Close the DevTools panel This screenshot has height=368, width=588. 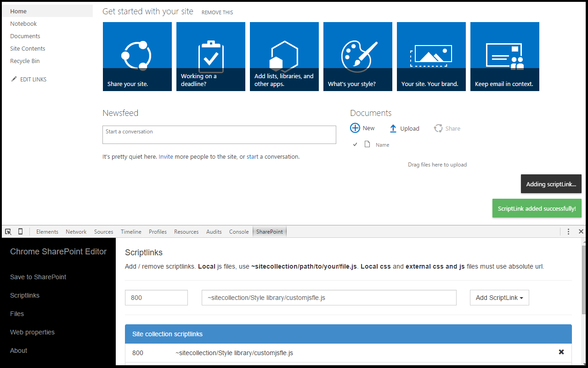point(581,231)
